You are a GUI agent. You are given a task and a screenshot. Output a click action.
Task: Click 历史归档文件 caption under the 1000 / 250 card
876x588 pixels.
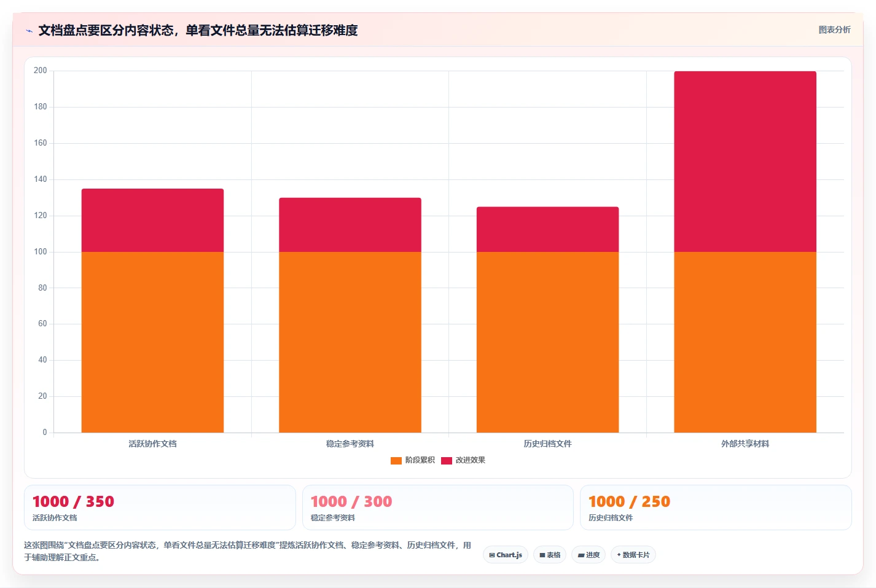(x=611, y=518)
